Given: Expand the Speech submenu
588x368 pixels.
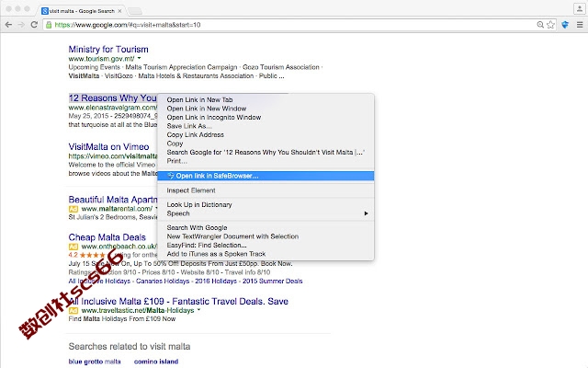Looking at the screenshot, I should pyautogui.click(x=266, y=213).
